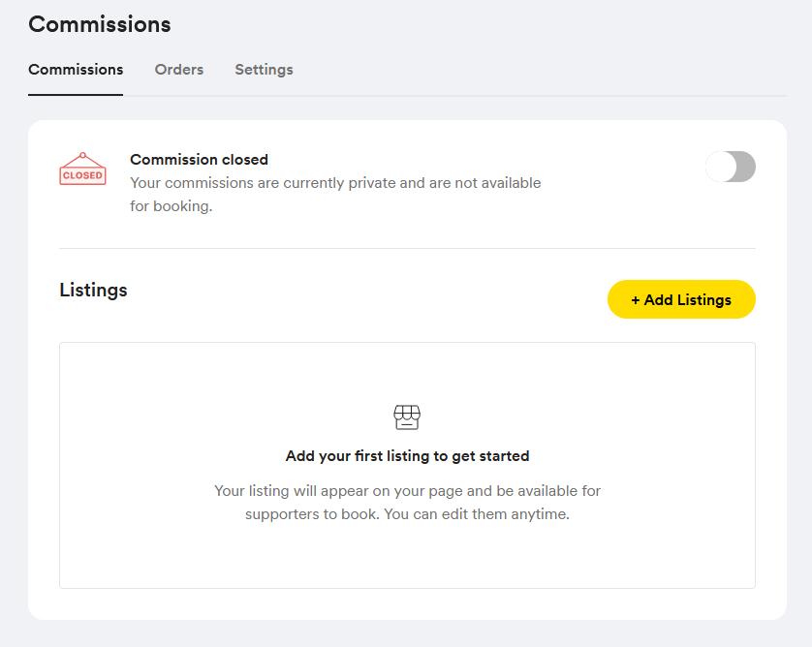This screenshot has width=812, height=647.
Task: Click the 'supporters to book' helper text
Action: point(408,514)
